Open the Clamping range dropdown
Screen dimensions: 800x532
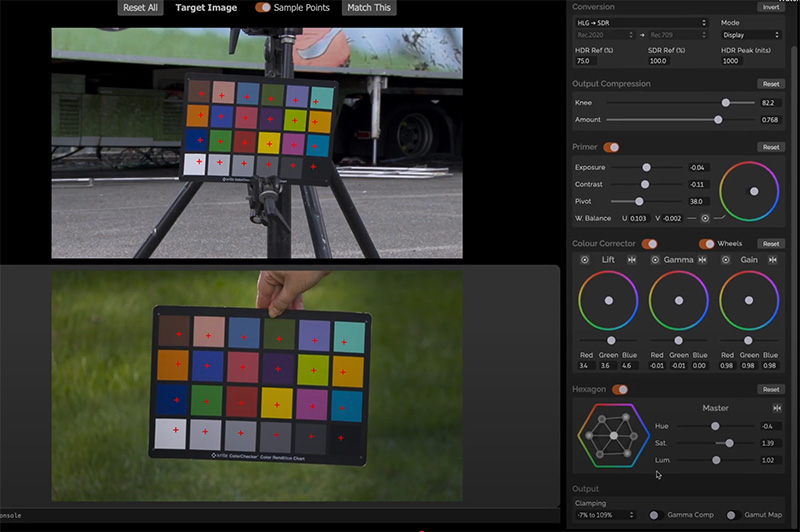(x=605, y=515)
